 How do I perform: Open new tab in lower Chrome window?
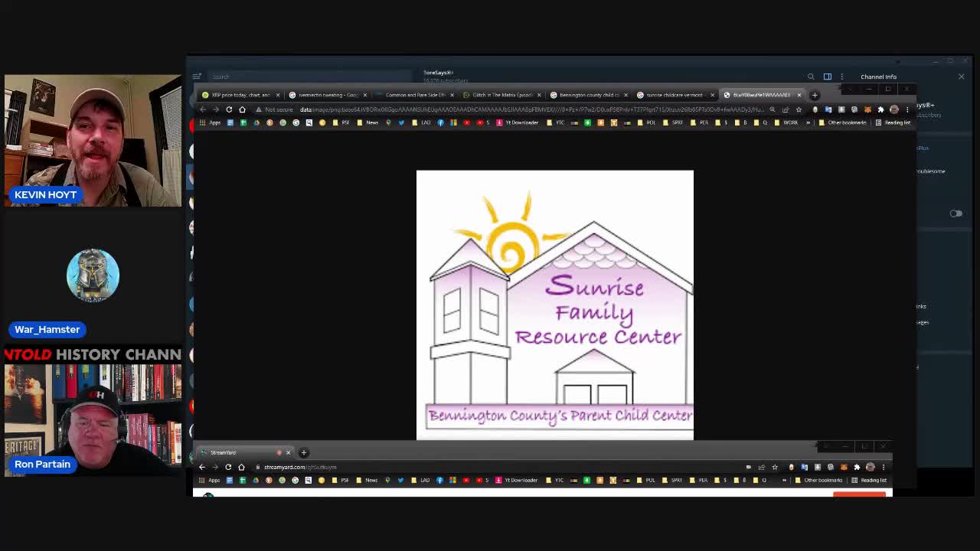click(304, 452)
